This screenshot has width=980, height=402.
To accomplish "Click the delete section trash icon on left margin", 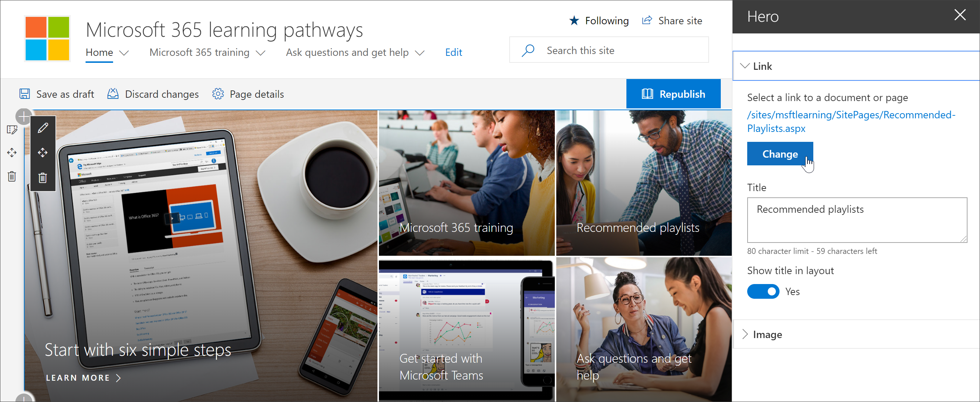I will click(12, 176).
